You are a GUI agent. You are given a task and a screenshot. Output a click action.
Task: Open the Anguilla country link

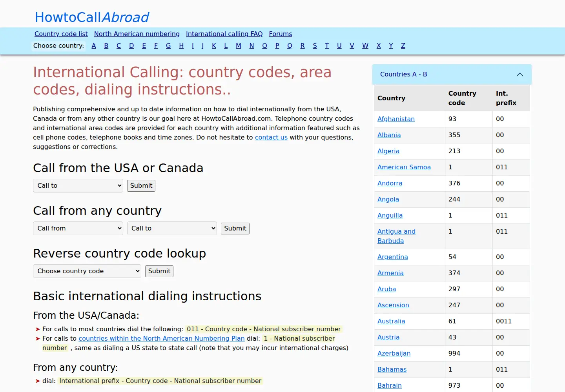[390, 216]
